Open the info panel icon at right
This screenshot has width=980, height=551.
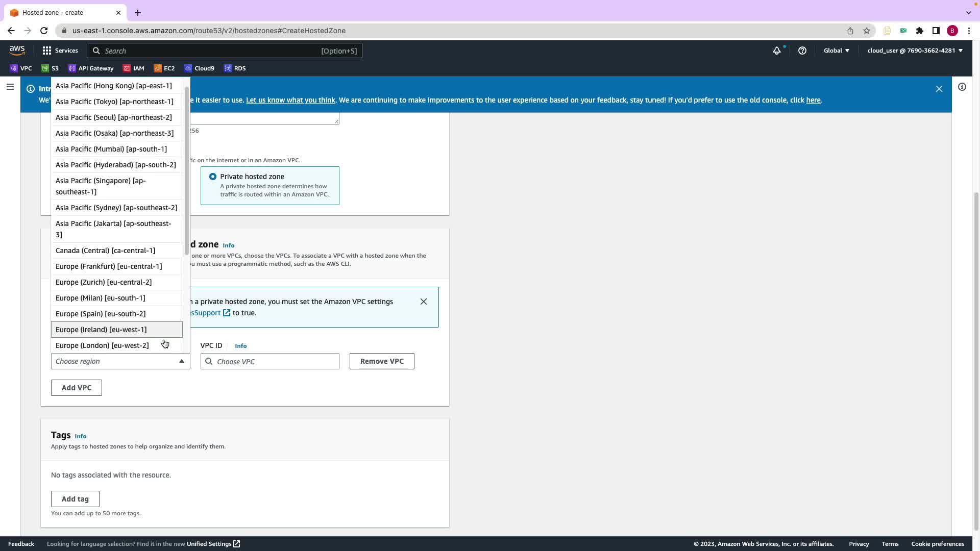coord(962,87)
